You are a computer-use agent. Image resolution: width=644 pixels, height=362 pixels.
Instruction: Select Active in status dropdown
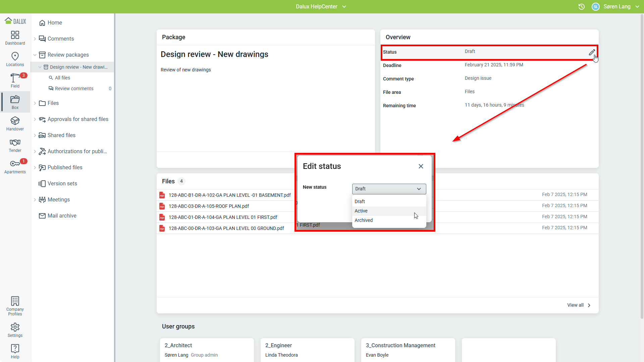tap(361, 211)
